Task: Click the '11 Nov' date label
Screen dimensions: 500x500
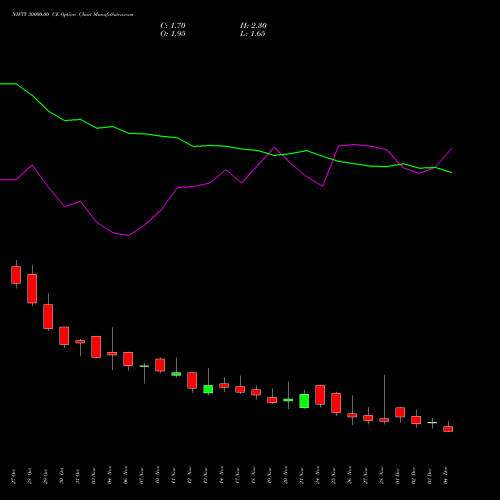Action: (x=174, y=475)
